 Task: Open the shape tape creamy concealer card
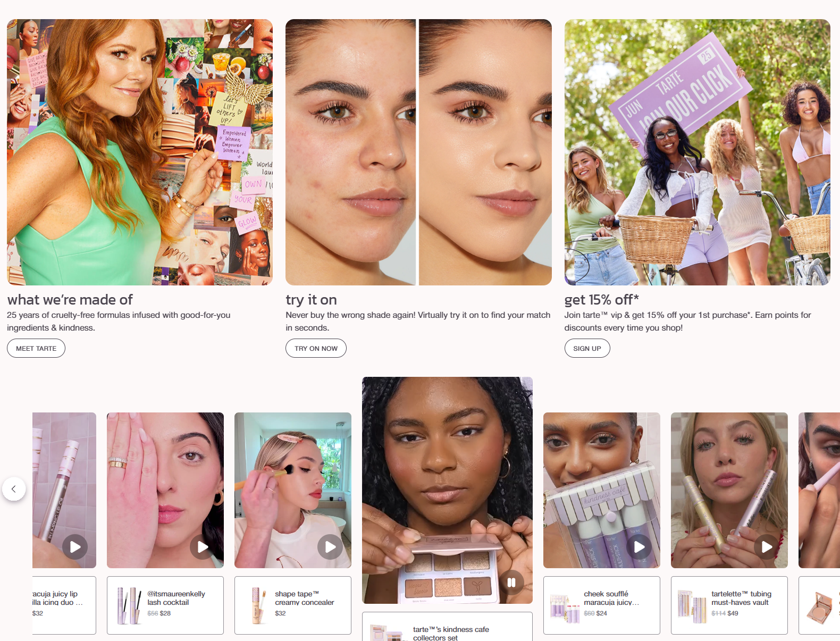pos(293,605)
